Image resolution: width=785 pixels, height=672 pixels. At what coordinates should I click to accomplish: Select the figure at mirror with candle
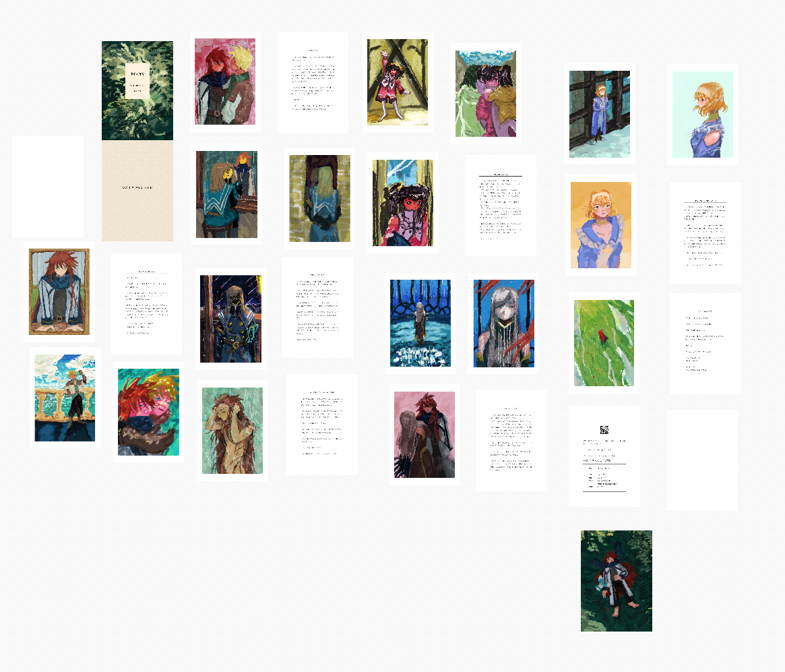point(226,194)
